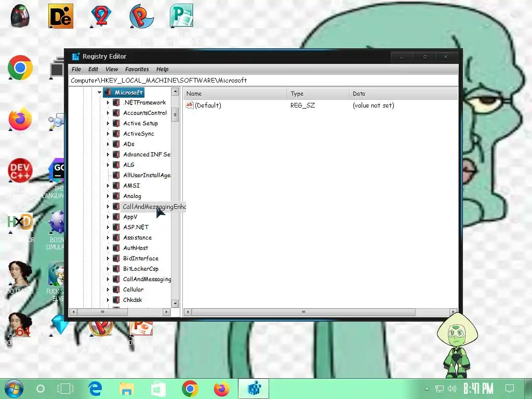This screenshot has height=399, width=532.
Task: Select the BitLockerCsp folder icon
Action: point(116,269)
